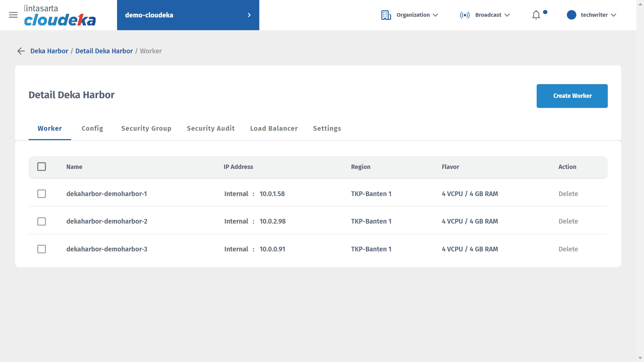
Task: Click the Create Worker button
Action: coord(572,96)
